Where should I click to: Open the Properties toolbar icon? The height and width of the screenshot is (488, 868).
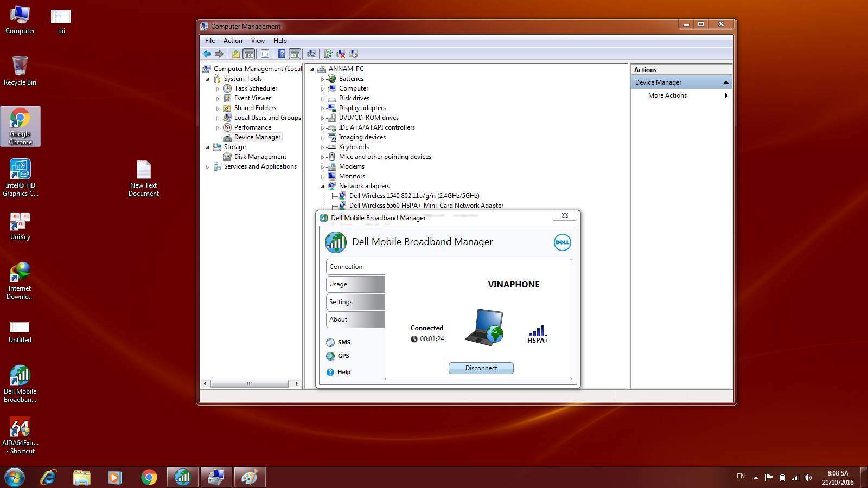265,54
